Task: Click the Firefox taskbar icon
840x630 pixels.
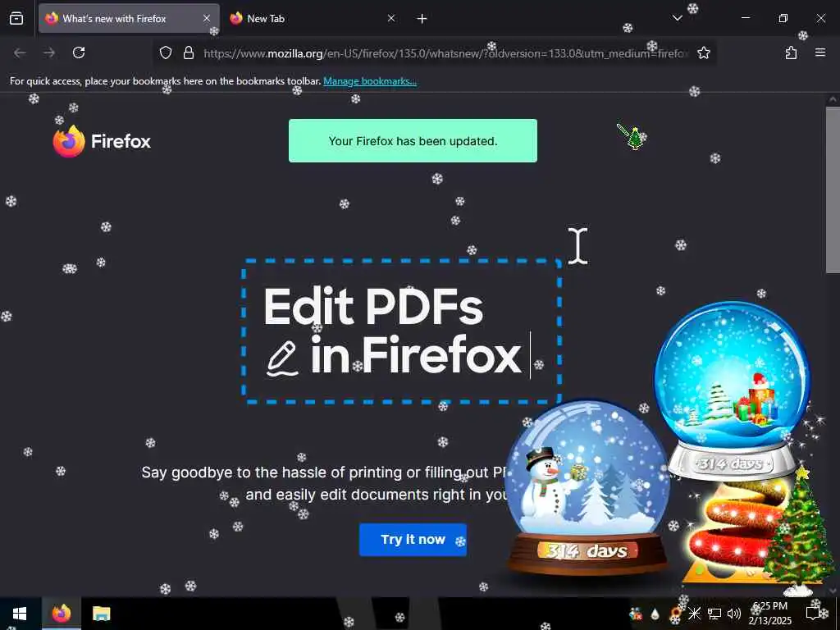Action: pos(61,614)
